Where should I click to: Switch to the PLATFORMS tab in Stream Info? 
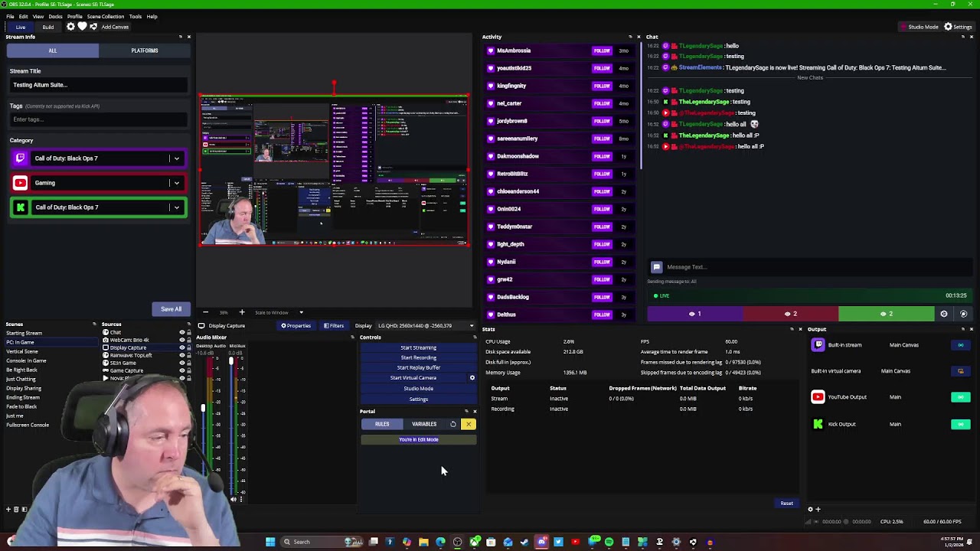pyautogui.click(x=145, y=51)
